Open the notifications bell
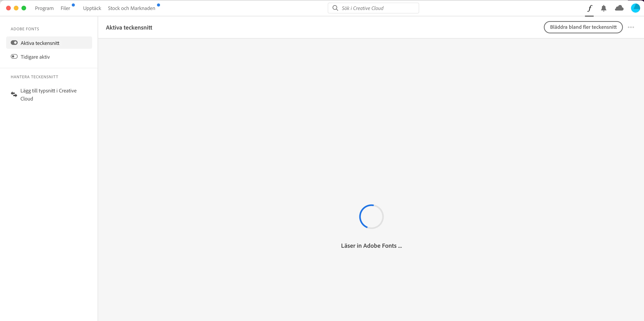Image resolution: width=644 pixels, height=321 pixels. click(x=604, y=8)
